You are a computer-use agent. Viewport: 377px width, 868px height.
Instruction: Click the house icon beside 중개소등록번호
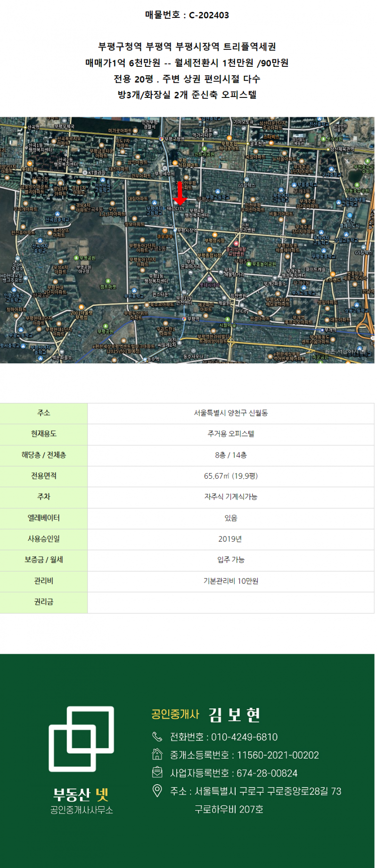click(157, 755)
